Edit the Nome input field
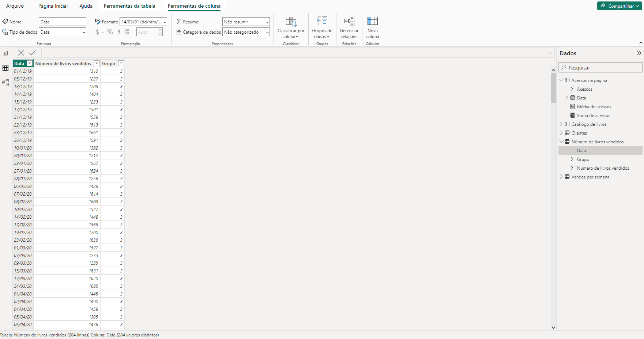Image resolution: width=644 pixels, height=339 pixels. tap(63, 22)
